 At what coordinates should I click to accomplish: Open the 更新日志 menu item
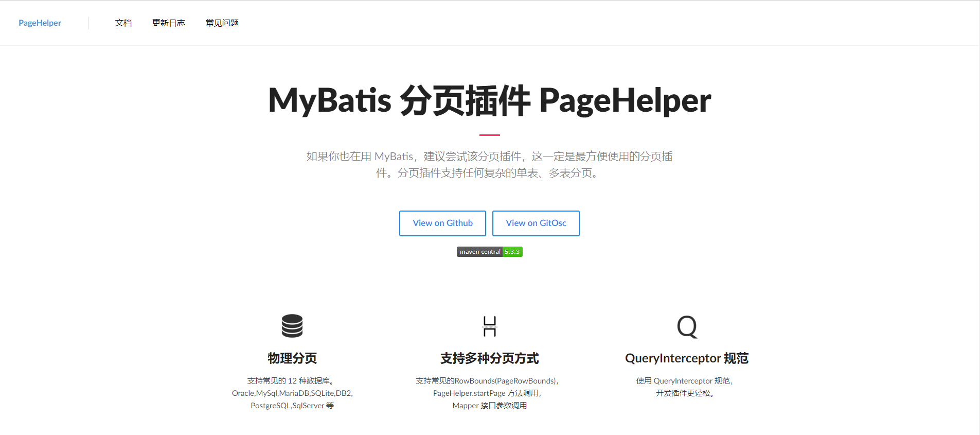click(x=169, y=23)
